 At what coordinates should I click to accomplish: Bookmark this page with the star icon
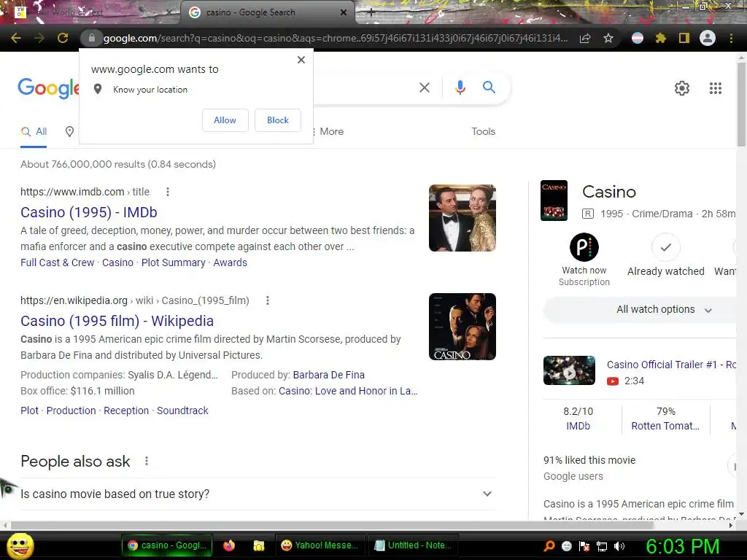608,38
